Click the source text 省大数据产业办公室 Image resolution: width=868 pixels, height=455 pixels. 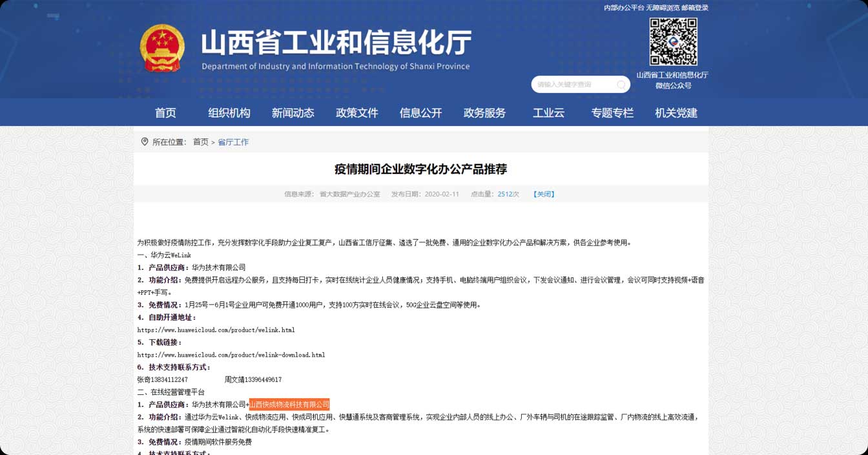349,194
